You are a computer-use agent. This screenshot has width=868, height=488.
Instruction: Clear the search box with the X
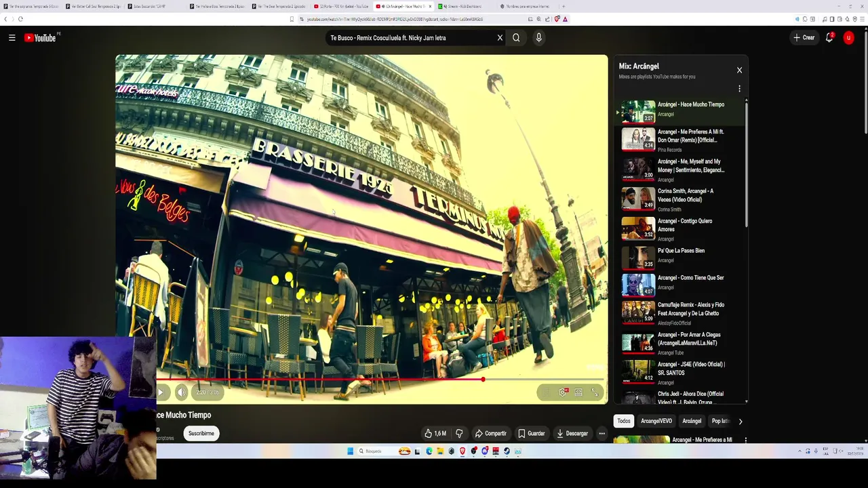tap(500, 38)
